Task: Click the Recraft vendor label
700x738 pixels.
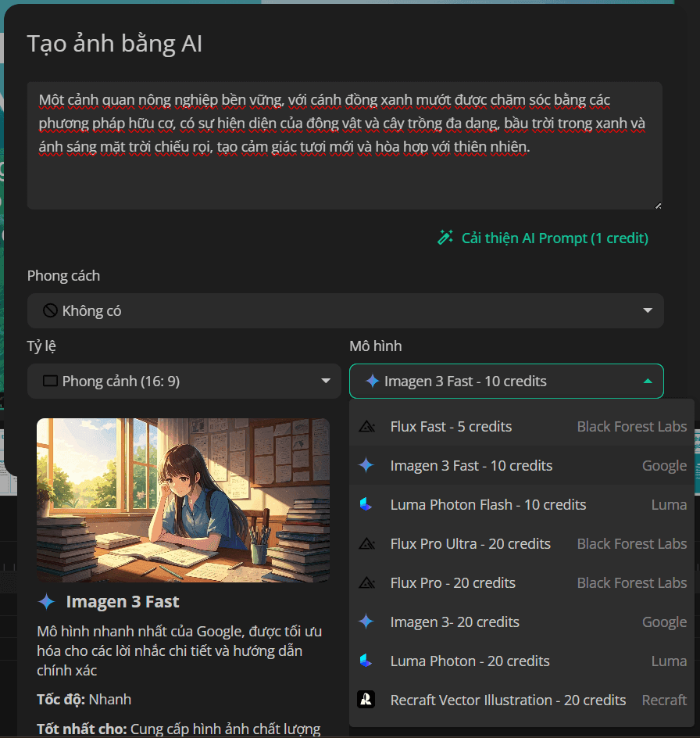Action: pos(664,700)
